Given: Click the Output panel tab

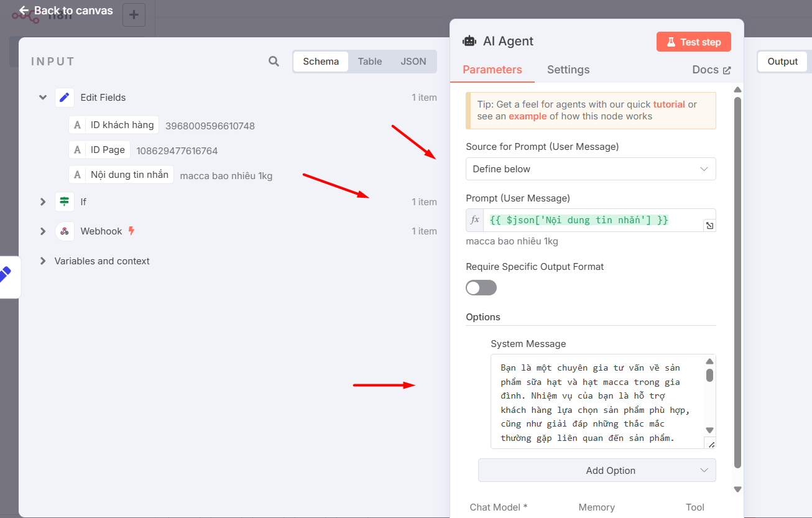Looking at the screenshot, I should click(782, 62).
